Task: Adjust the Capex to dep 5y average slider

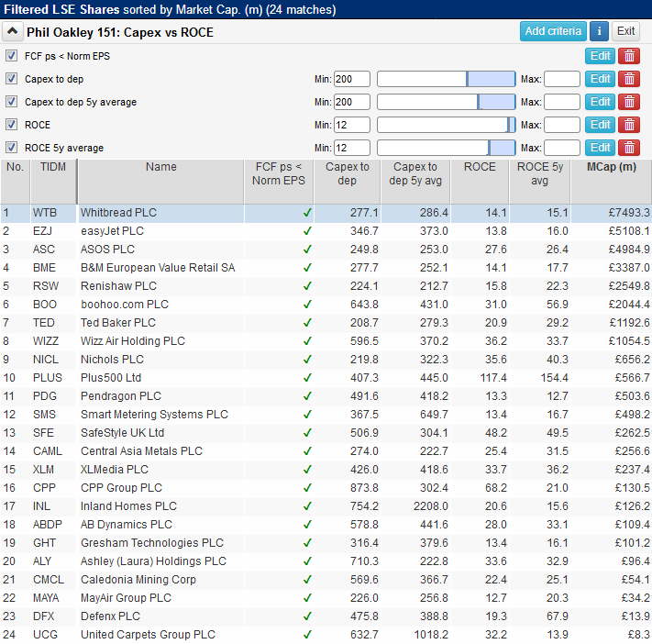Action: (x=447, y=102)
